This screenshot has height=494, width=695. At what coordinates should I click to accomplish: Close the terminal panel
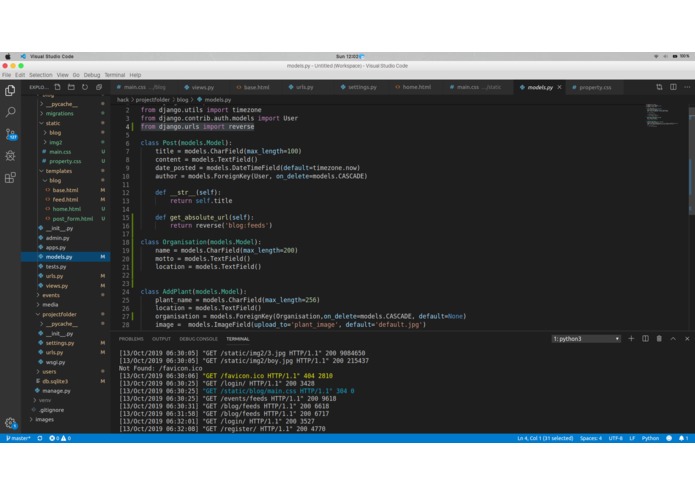pos(687,338)
